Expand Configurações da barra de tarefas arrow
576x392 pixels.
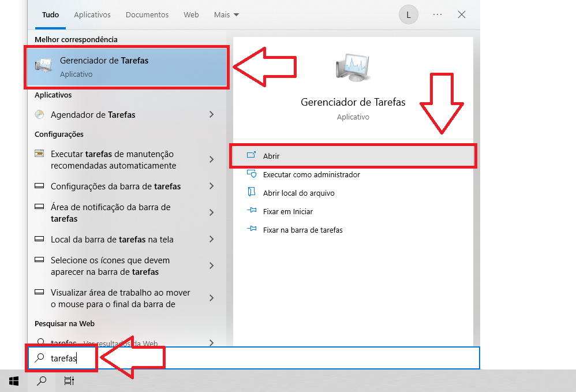point(212,186)
